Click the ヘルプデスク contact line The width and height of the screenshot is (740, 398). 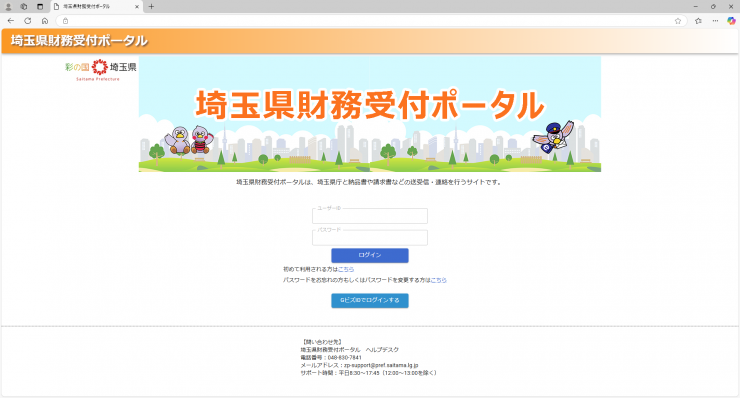[350, 350]
